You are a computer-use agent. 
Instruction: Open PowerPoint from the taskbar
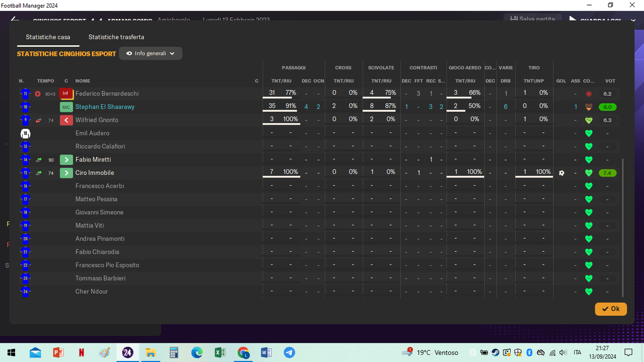[58, 352]
